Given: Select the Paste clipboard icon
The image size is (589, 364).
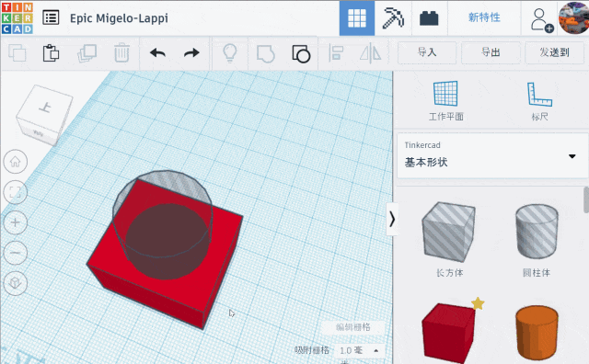Looking at the screenshot, I should [51, 53].
